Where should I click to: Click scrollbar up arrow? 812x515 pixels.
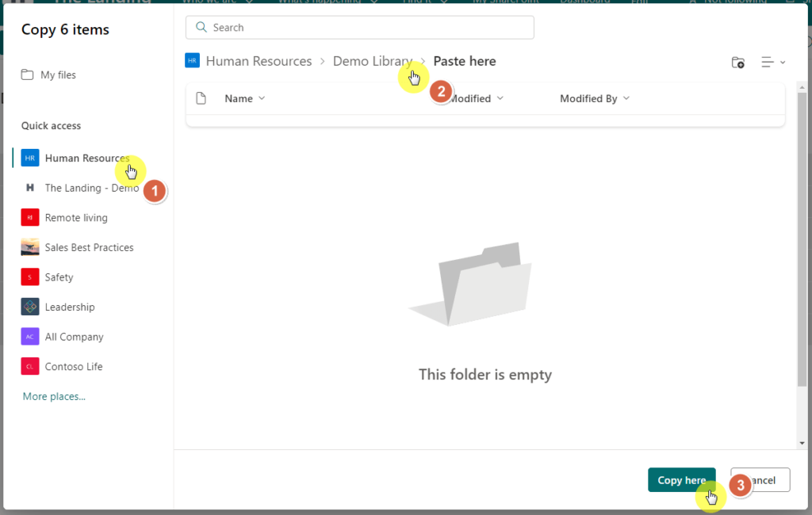click(x=802, y=87)
